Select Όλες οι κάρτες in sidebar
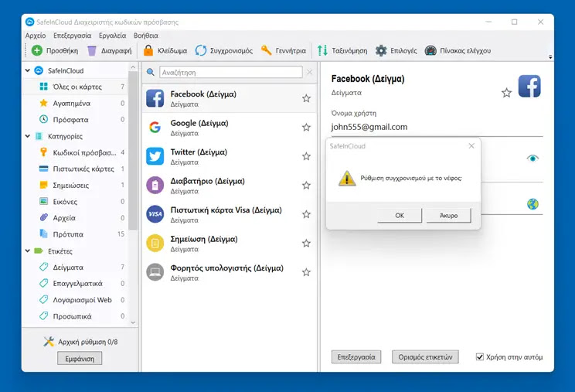 coord(75,87)
